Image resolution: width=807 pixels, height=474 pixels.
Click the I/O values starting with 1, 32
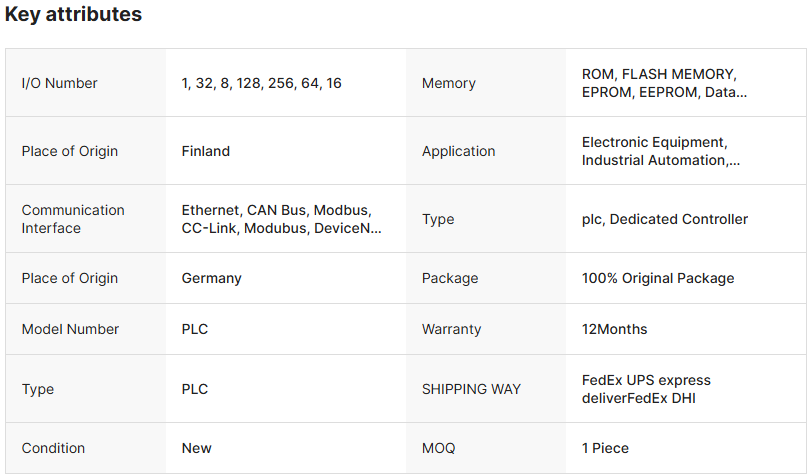pos(261,83)
